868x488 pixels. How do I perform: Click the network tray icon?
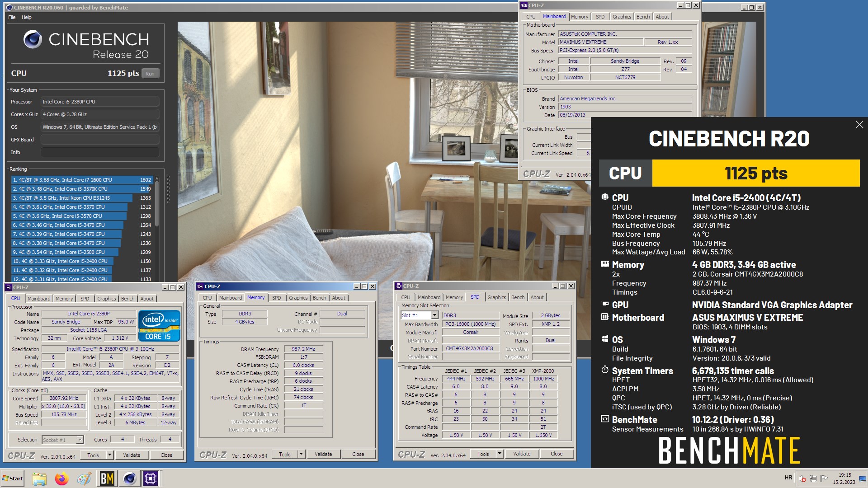coord(813,479)
